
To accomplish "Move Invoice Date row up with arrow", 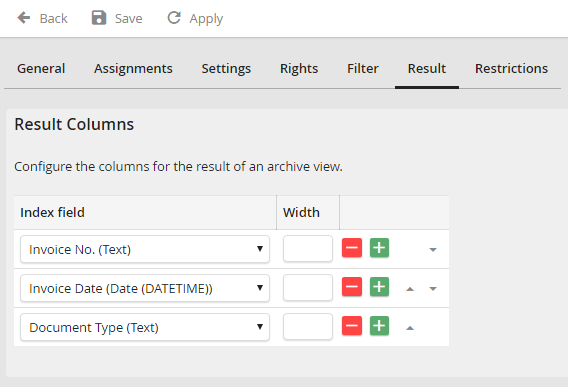I will coord(410,289).
